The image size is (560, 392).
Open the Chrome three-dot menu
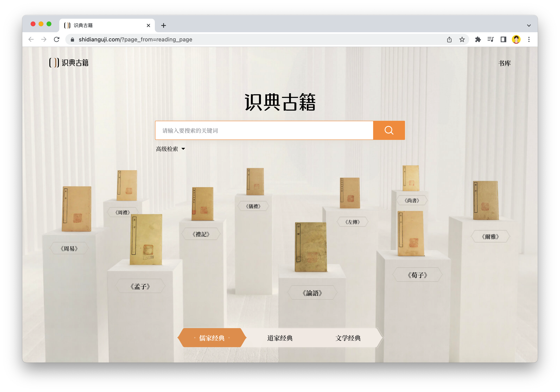click(529, 39)
